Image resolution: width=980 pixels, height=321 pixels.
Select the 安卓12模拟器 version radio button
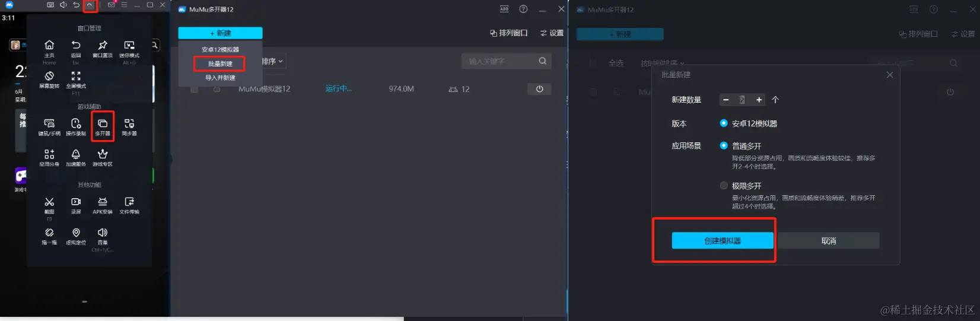click(724, 123)
